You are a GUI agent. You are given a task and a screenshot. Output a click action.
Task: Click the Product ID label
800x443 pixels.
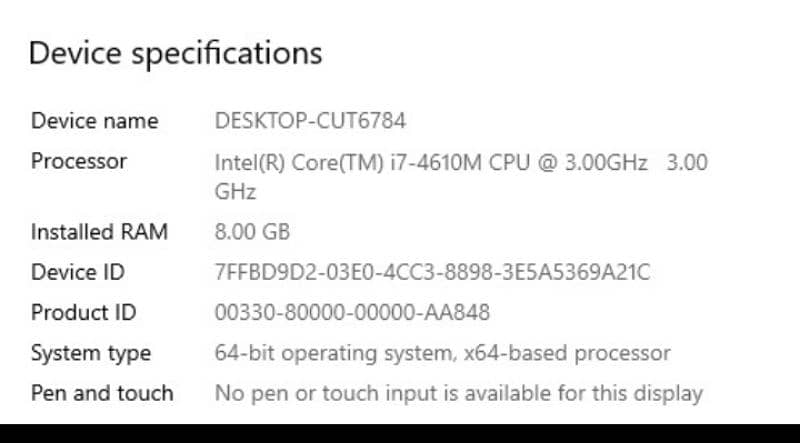[83, 313]
